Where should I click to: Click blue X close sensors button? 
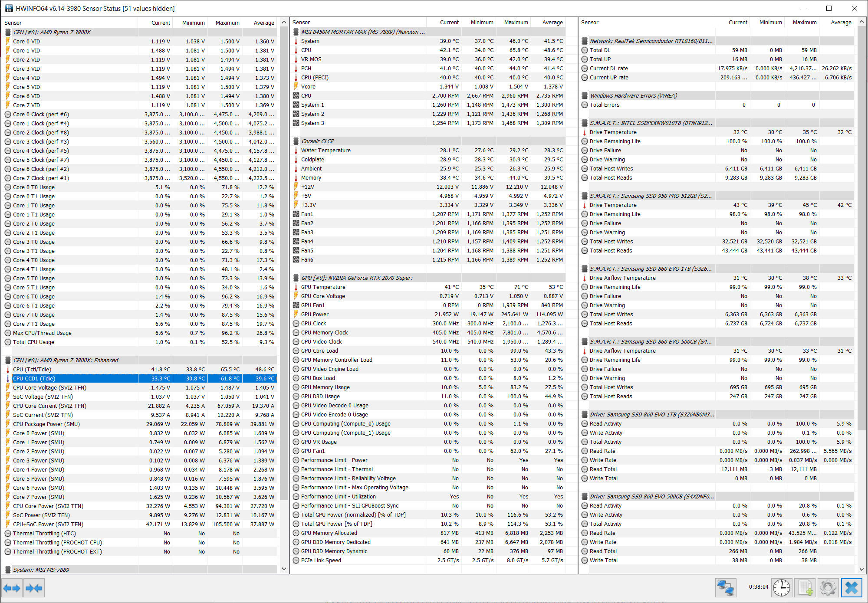[x=852, y=588]
